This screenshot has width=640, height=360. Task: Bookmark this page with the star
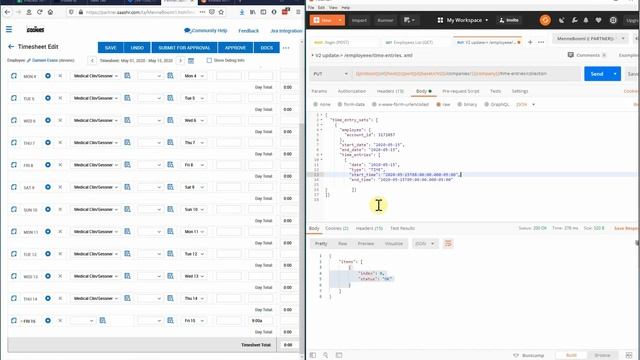point(221,12)
